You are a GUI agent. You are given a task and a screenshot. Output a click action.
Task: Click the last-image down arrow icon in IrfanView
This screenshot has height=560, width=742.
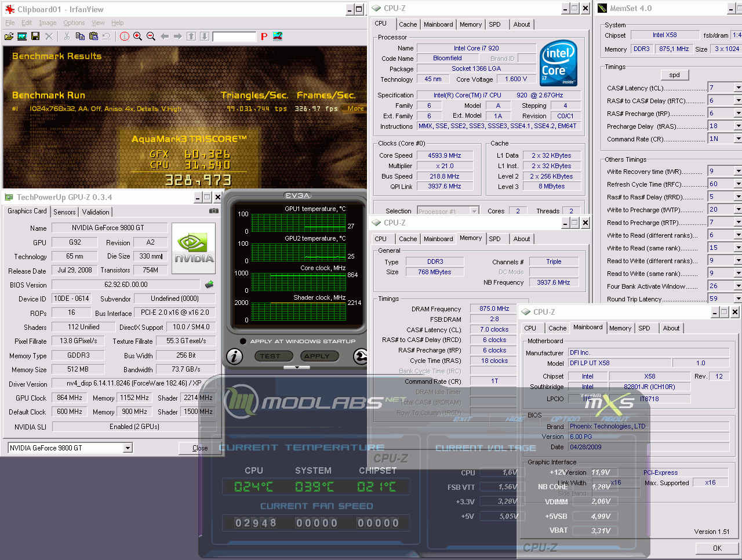coord(205,37)
